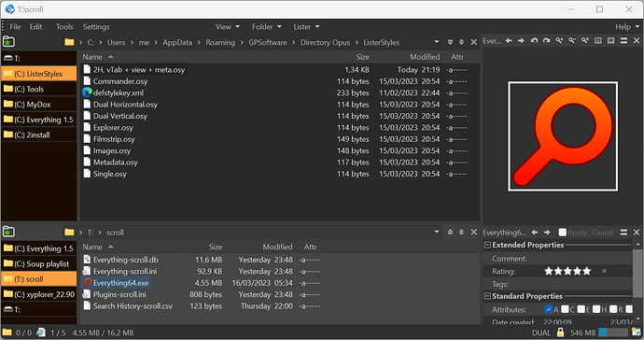The height and width of the screenshot is (340, 644).
Task: Collapse the Standard Properties section
Action: [487, 296]
